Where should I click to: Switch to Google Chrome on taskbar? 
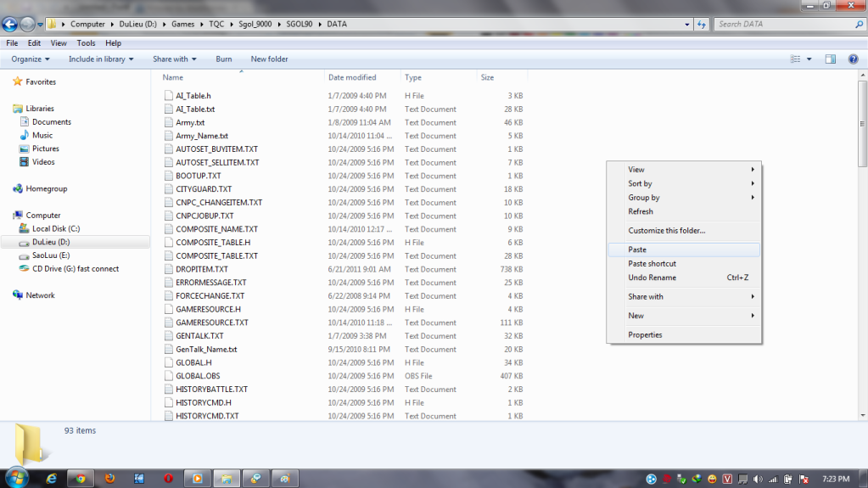tap(81, 479)
